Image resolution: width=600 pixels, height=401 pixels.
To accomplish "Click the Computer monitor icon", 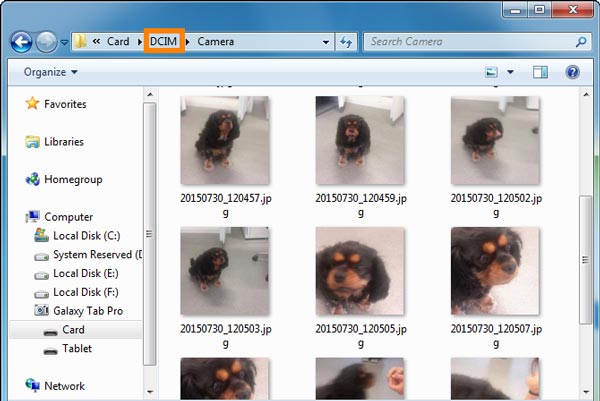I will point(33,217).
